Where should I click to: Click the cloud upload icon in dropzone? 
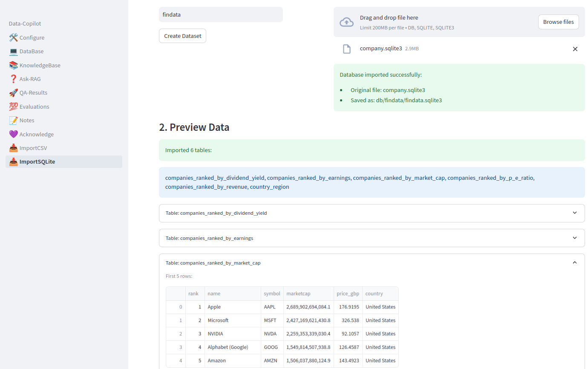point(347,21)
